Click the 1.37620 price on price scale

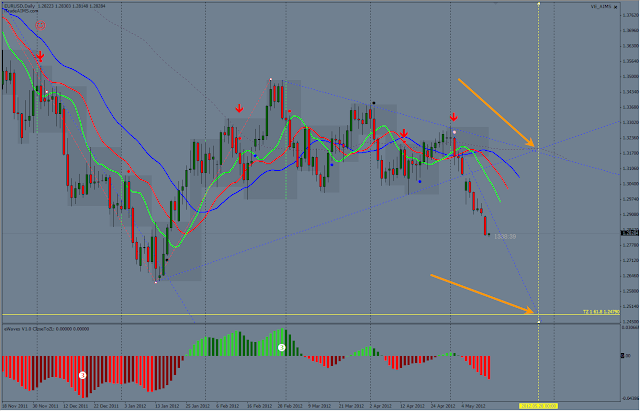pyautogui.click(x=630, y=15)
